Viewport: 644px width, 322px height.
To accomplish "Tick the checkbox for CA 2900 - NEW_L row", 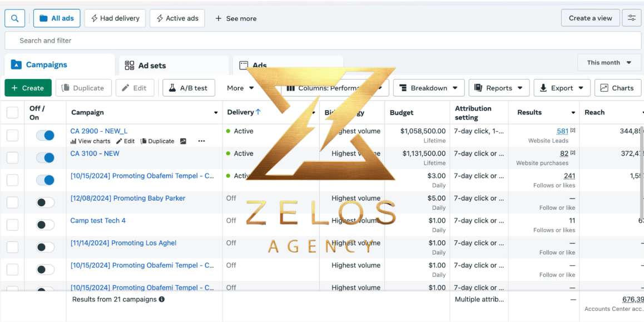I will pos(12,136).
